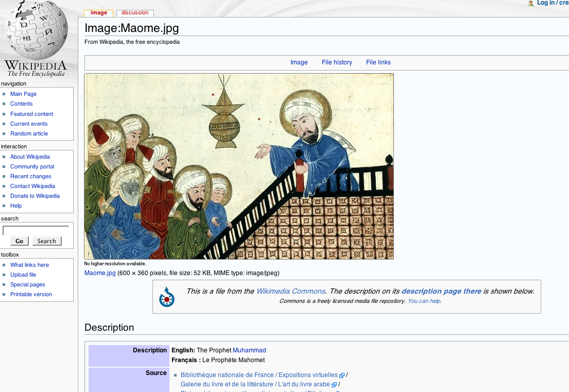
Task: Open What links here
Action: click(29, 265)
